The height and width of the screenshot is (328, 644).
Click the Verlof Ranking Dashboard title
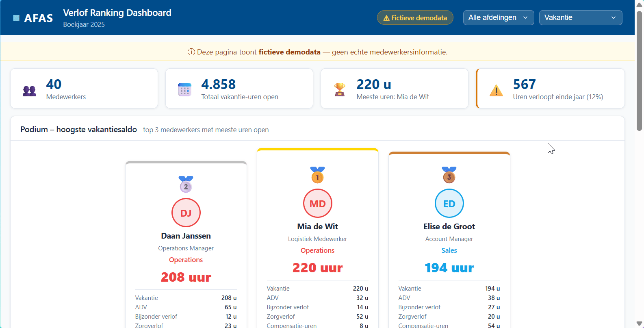pos(117,13)
